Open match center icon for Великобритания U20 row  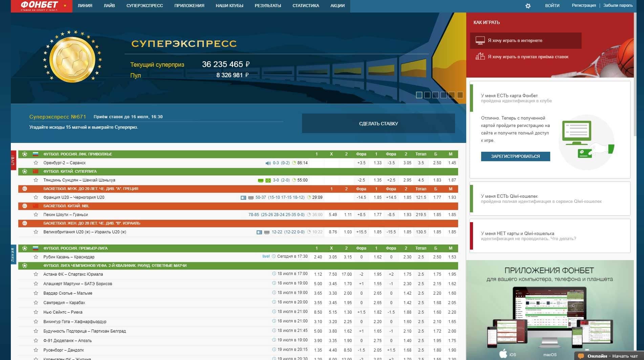[x=259, y=232]
